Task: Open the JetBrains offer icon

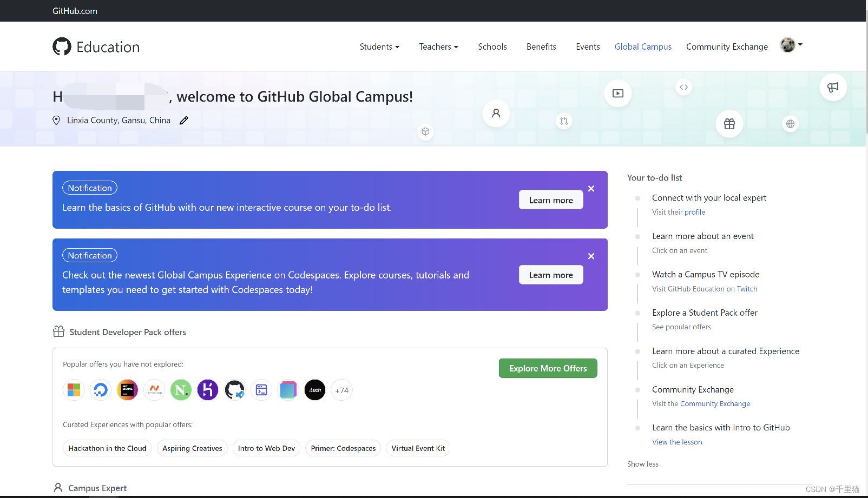Action: pos(127,390)
